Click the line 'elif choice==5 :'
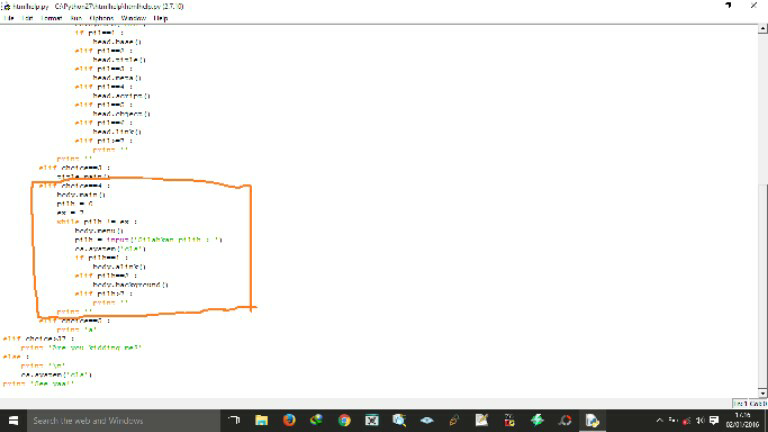 point(74,320)
